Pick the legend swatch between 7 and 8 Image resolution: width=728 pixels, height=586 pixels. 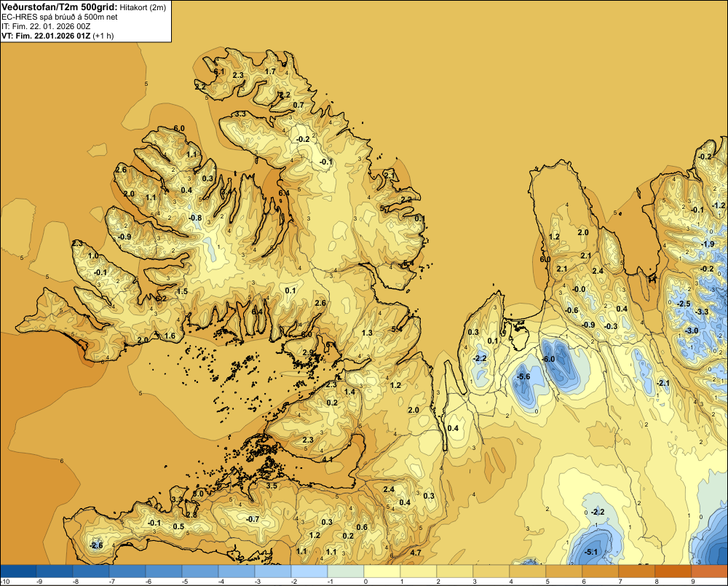click(636, 571)
